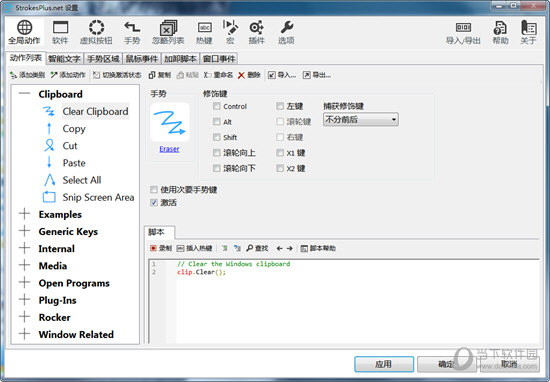550x382 pixels.
Task: Expand the Generic Keys category
Action: (x=25, y=230)
